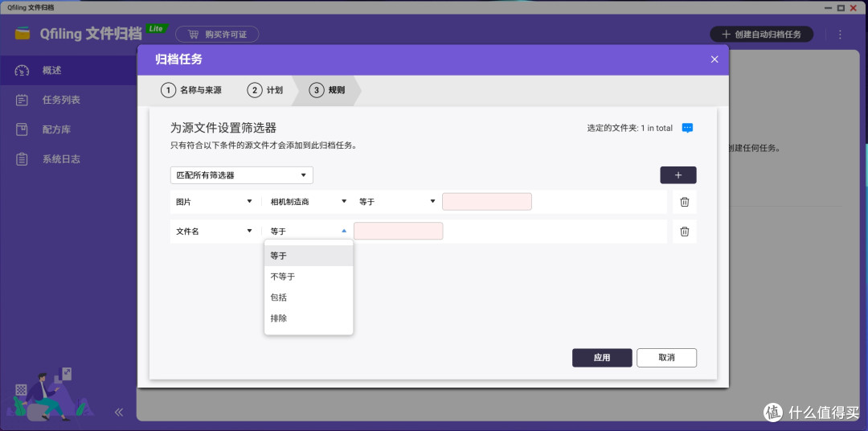Click 创建自动归档任务 button
This screenshot has width=868, height=431.
(x=761, y=35)
